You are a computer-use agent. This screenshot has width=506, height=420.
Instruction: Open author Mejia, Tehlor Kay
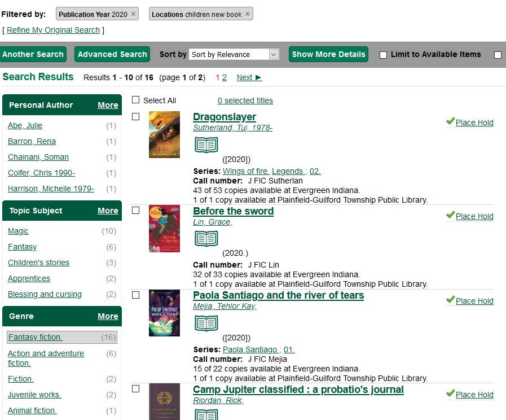click(x=225, y=306)
